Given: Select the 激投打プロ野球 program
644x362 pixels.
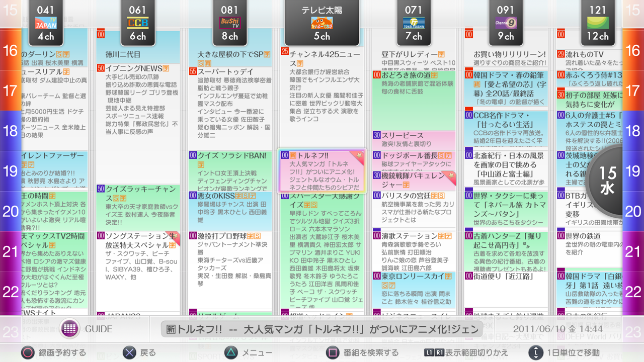Looking at the screenshot, I should (x=230, y=271).
